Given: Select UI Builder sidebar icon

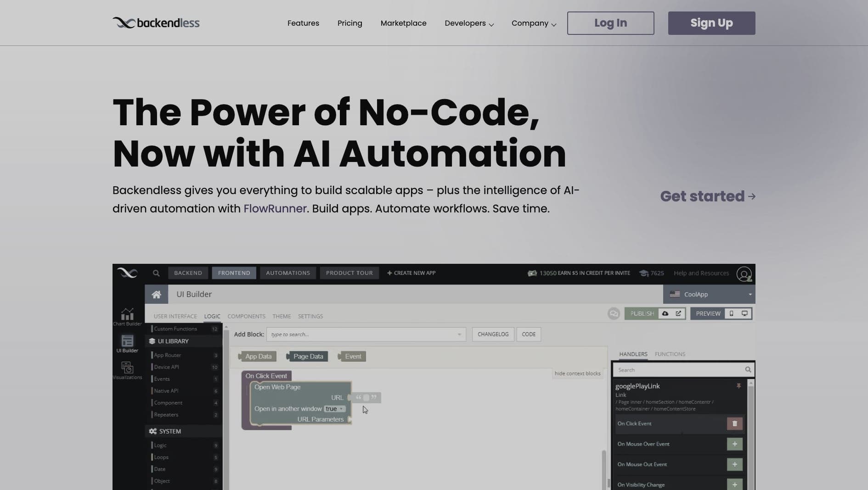Looking at the screenshot, I should coord(127,344).
